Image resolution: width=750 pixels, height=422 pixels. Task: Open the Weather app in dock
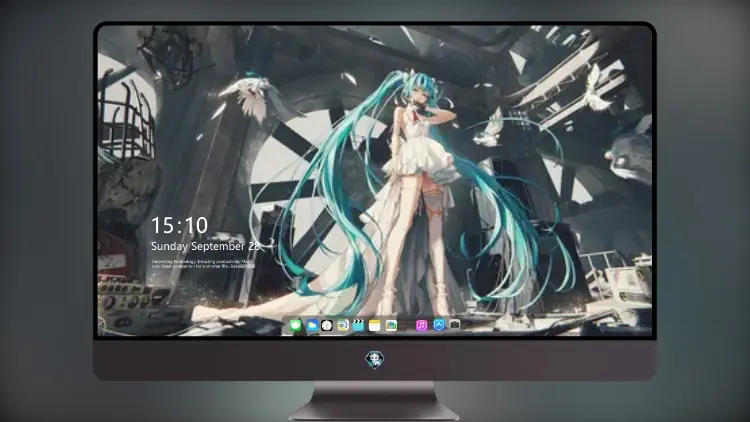click(x=312, y=325)
